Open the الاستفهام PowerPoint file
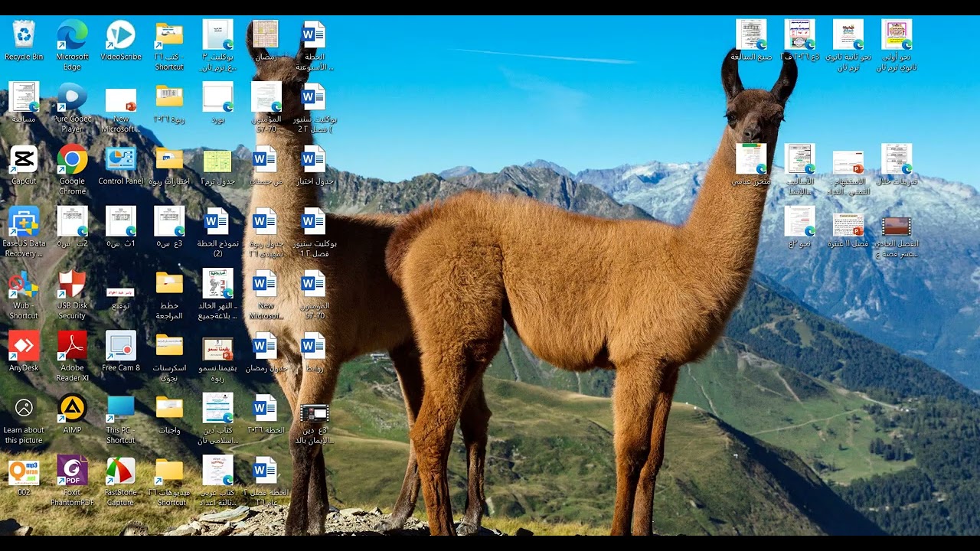The width and height of the screenshot is (980, 551). (x=848, y=161)
